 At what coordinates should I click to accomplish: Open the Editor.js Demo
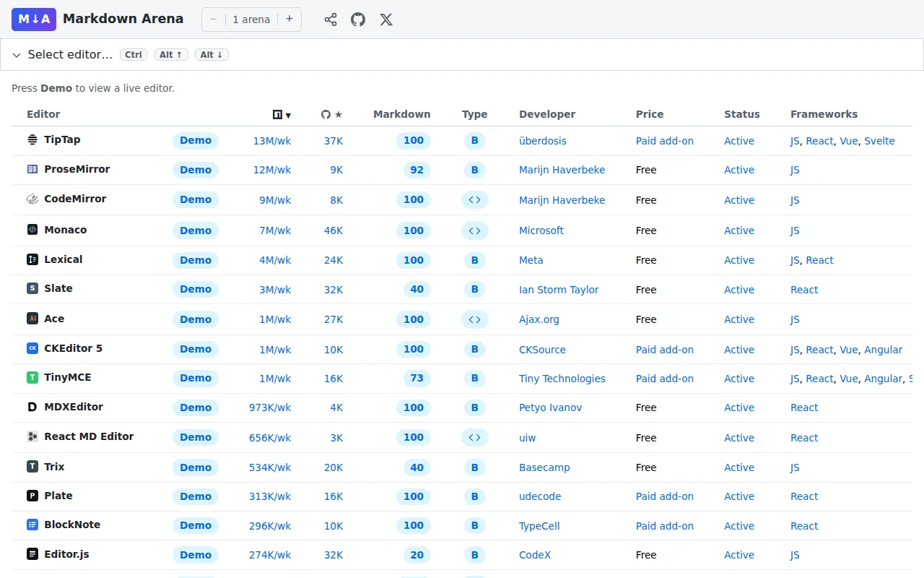pyautogui.click(x=196, y=555)
